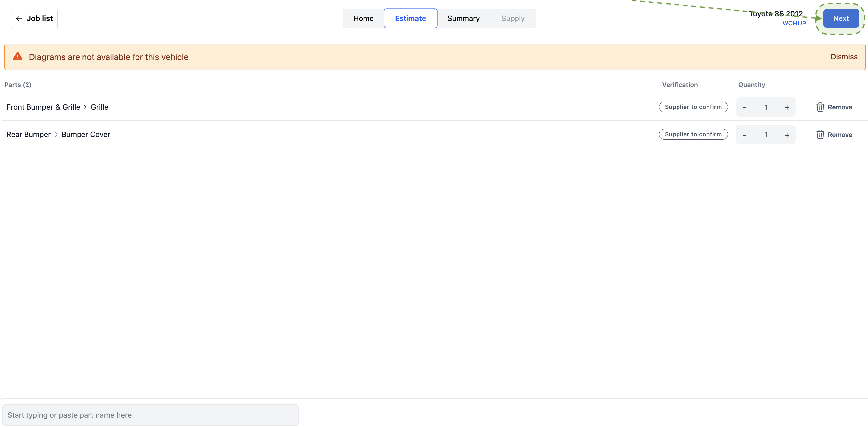Click the trash icon for Grille
The image size is (868, 427).
pyautogui.click(x=820, y=107)
